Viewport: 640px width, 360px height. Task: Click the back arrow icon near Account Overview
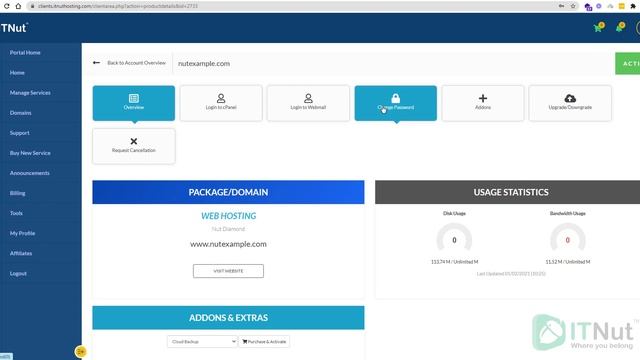[x=96, y=63]
